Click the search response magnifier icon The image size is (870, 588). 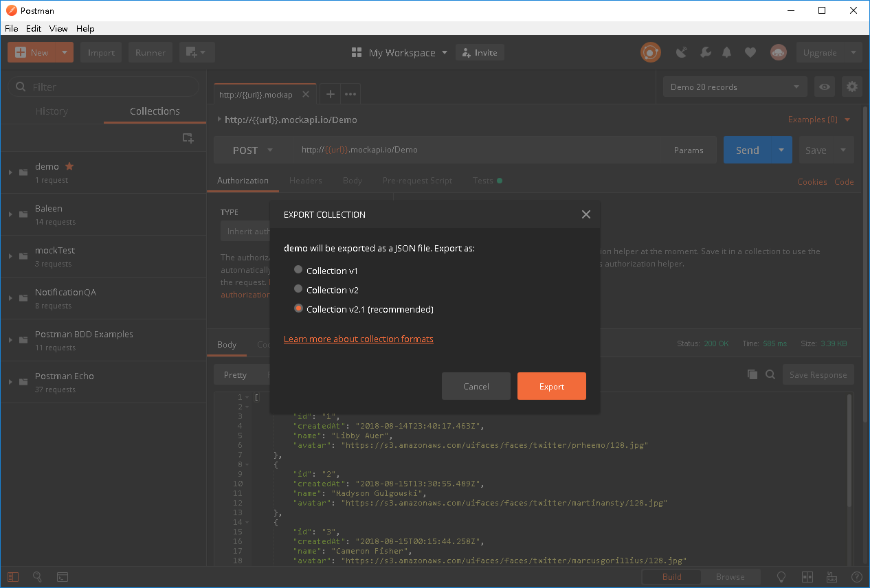pos(770,374)
